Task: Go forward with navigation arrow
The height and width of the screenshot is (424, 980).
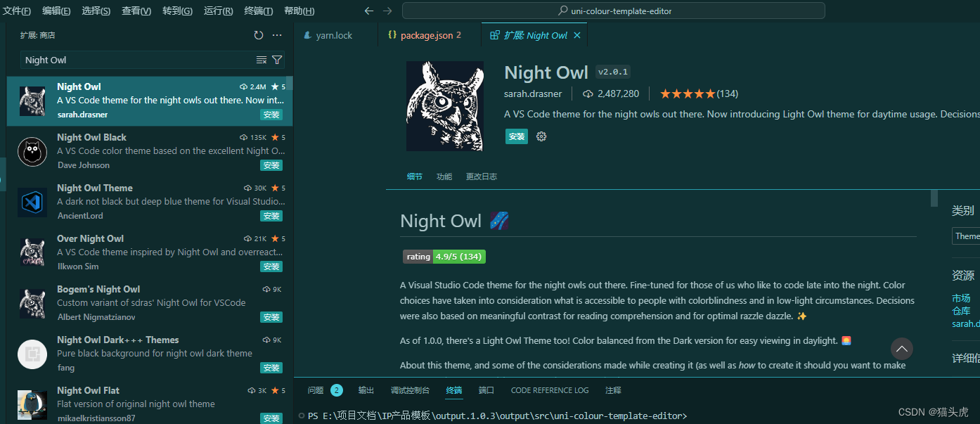Action: [x=387, y=11]
